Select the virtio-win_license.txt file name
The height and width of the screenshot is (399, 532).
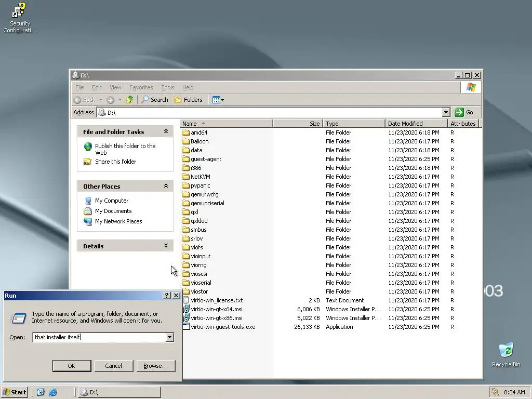coord(217,300)
